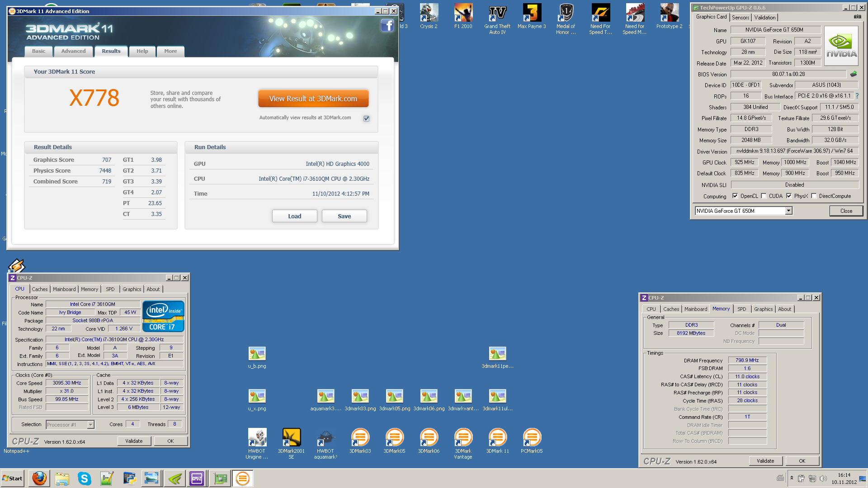Viewport: 868px width, 488px height.
Task: Show hidden tray icons arrow
Action: coord(792,478)
